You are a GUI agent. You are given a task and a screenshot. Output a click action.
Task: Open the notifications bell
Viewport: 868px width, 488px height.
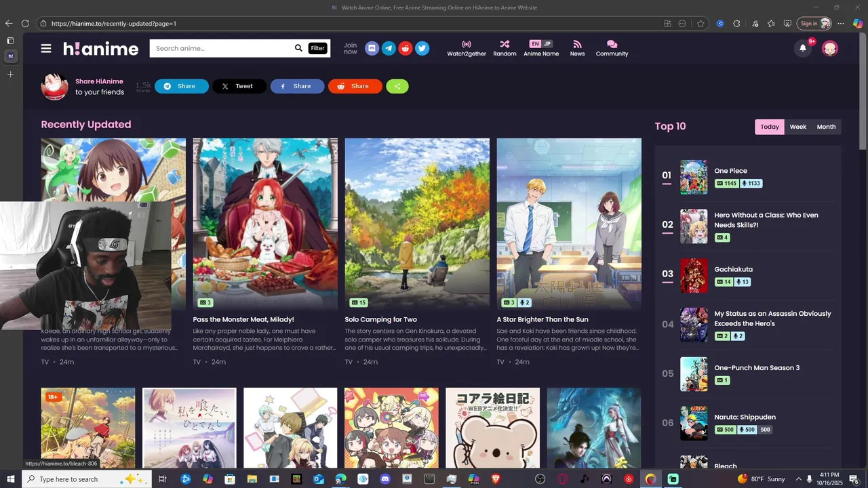point(803,48)
